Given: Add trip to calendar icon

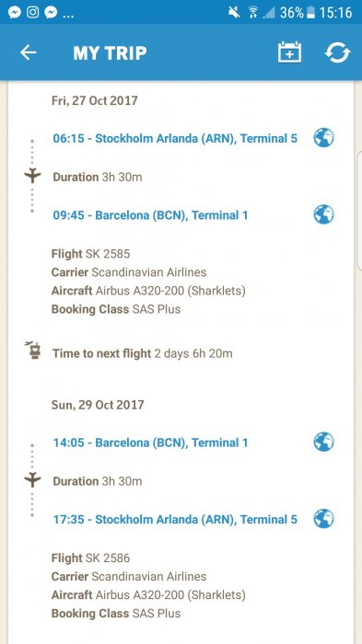Looking at the screenshot, I should pyautogui.click(x=289, y=52).
